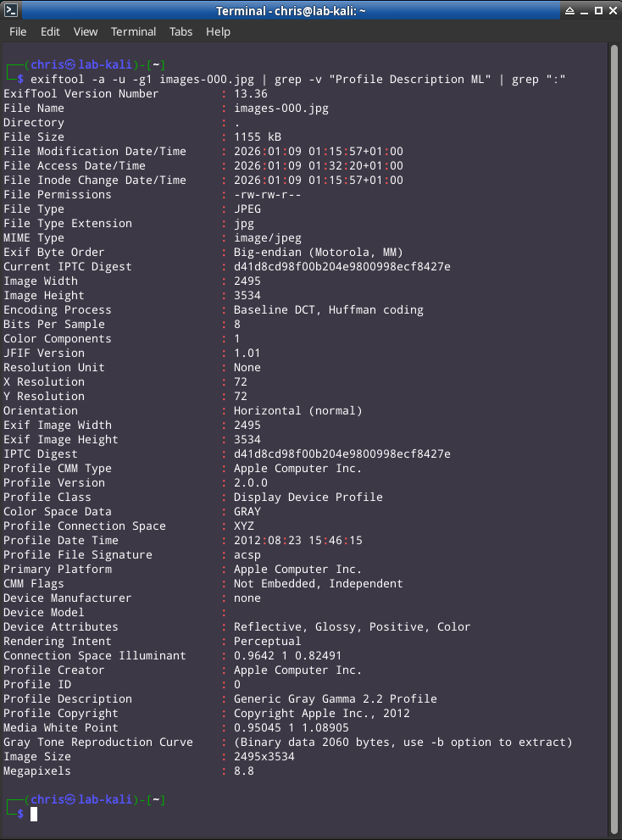Open the Terminal menu
This screenshot has width=622, height=840.
pos(133,31)
